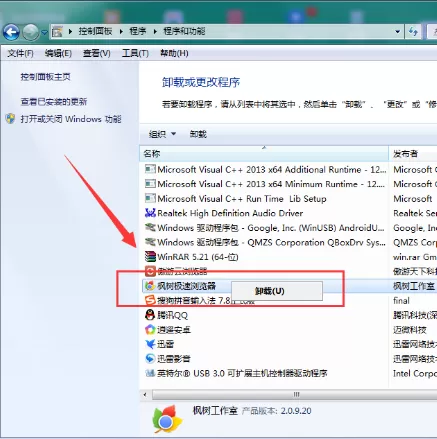This screenshot has width=437, height=439.
Task: Click the WinRAR 5.21 icon
Action: tap(150, 257)
